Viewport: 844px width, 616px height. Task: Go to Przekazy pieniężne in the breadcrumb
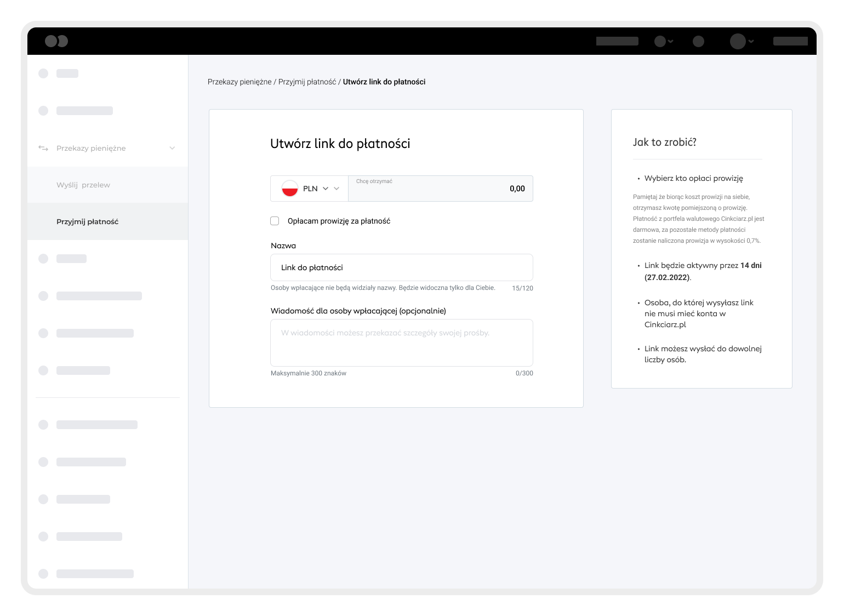(239, 82)
